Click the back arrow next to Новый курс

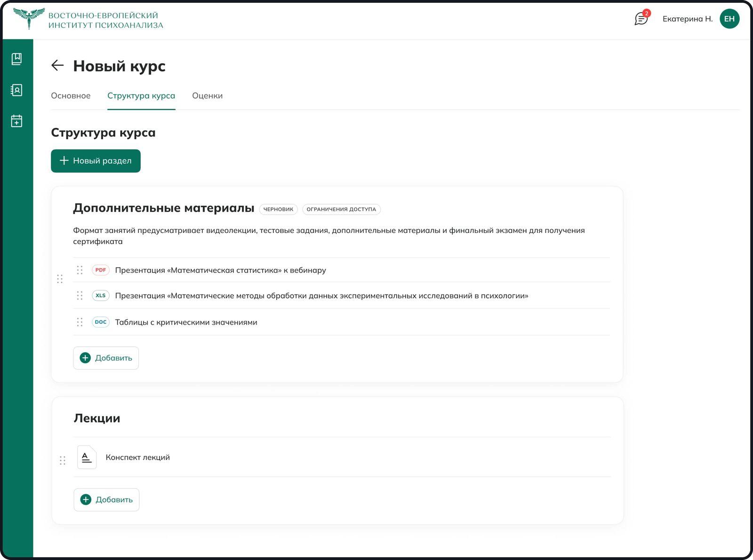coord(58,65)
